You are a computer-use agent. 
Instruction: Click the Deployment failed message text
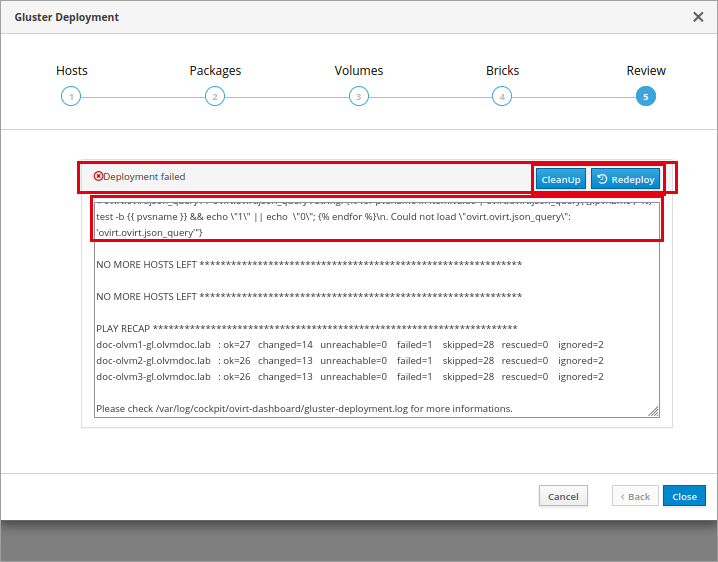144,177
